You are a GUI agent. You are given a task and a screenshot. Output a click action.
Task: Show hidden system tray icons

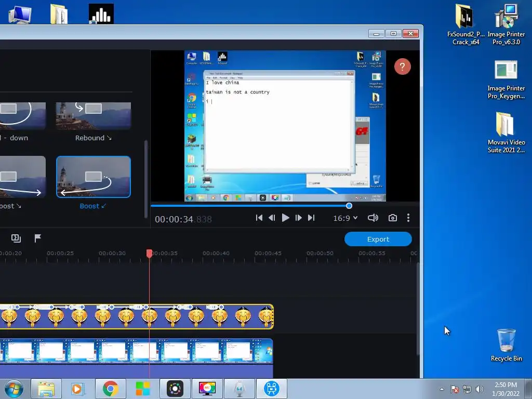click(x=442, y=390)
